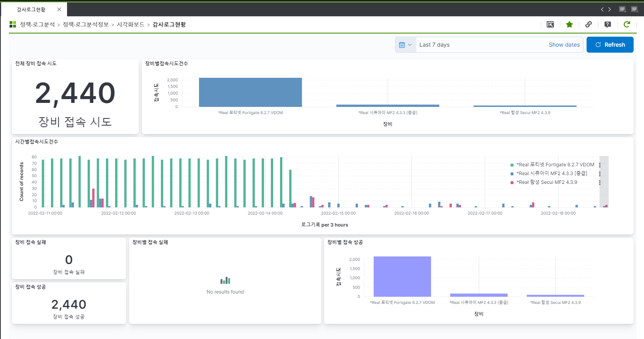The height and width of the screenshot is (339, 644).
Task: Click the collapse-to-corner arrow icon
Action: pos(550,24)
